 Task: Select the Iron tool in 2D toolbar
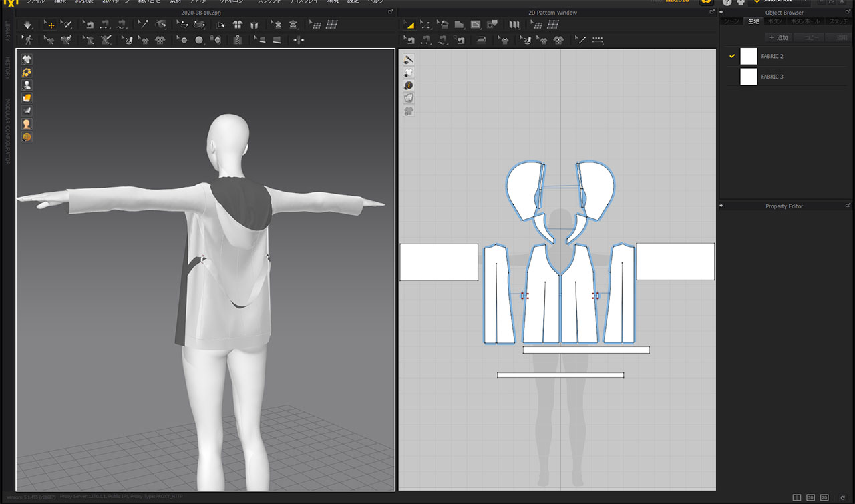(481, 40)
